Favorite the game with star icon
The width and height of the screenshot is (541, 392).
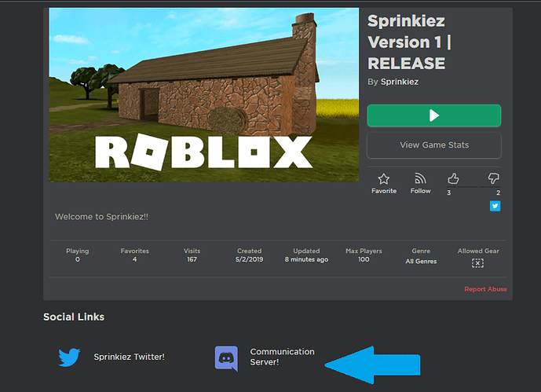(384, 179)
